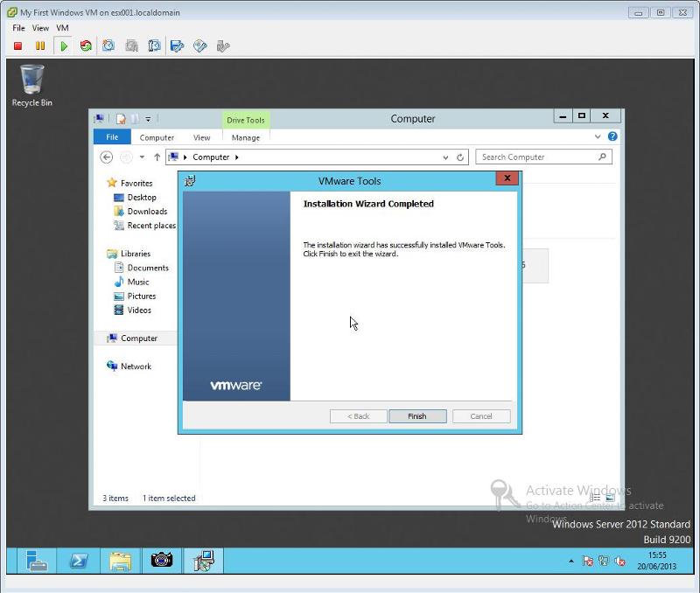Click the VMware Tools installer taskbar icon
The height and width of the screenshot is (593, 700).
(x=204, y=561)
